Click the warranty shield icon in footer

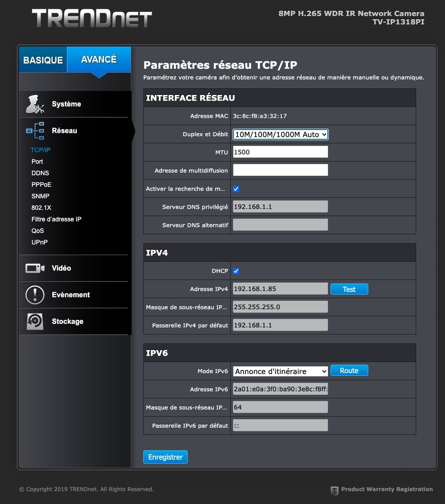click(x=335, y=490)
